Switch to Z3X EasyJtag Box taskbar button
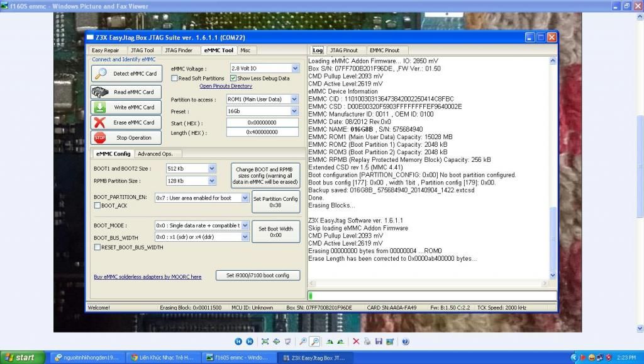Screen dimensions: 644x364 314,358
